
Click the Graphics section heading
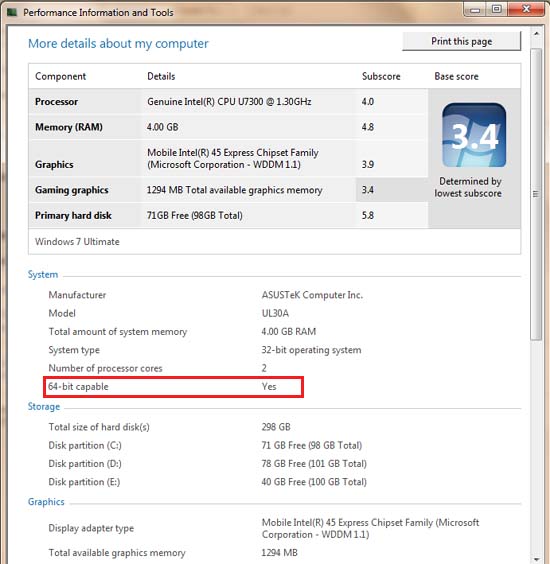(46, 502)
